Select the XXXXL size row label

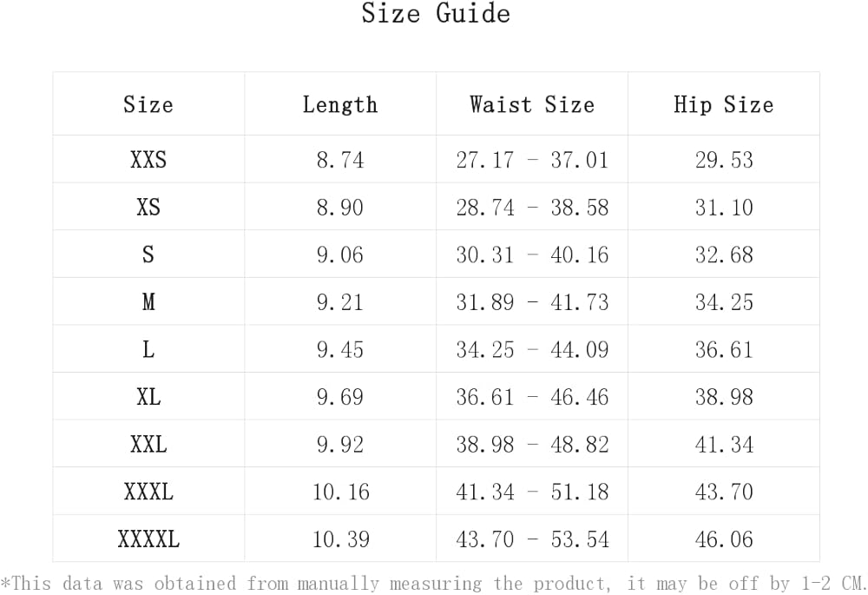click(148, 539)
